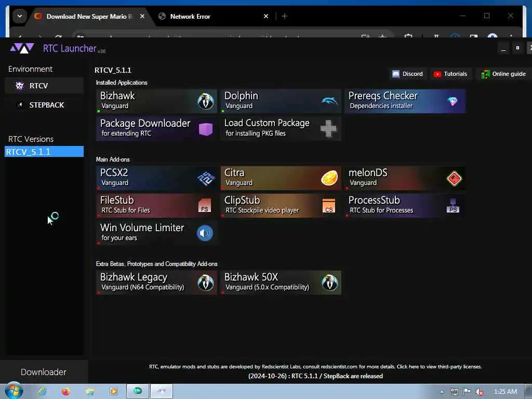Open the Online guide button

pyautogui.click(x=503, y=74)
